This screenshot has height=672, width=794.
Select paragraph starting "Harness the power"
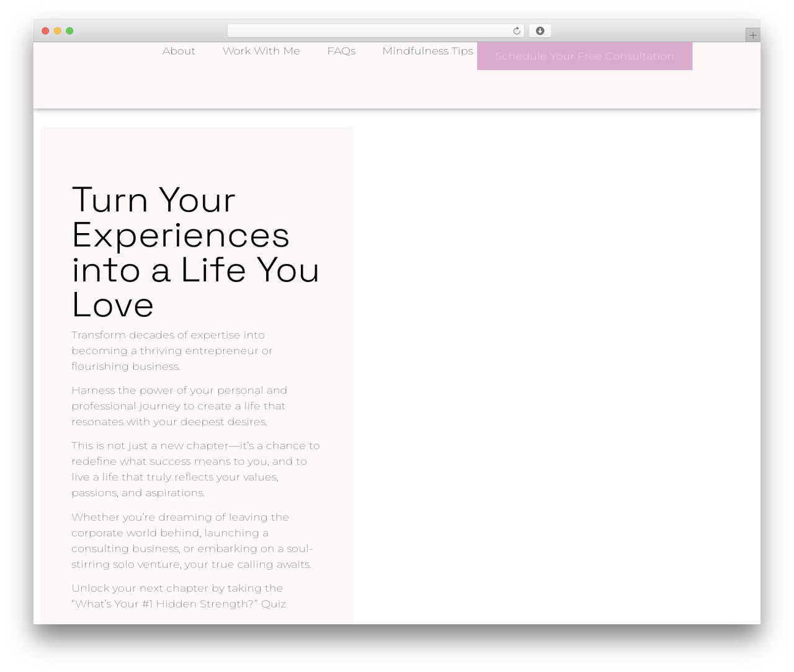pyautogui.click(x=179, y=406)
